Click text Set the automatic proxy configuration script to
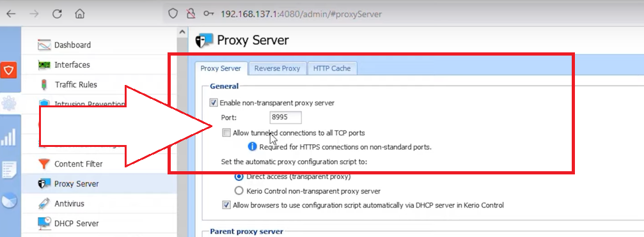The width and height of the screenshot is (644, 237). (x=294, y=162)
